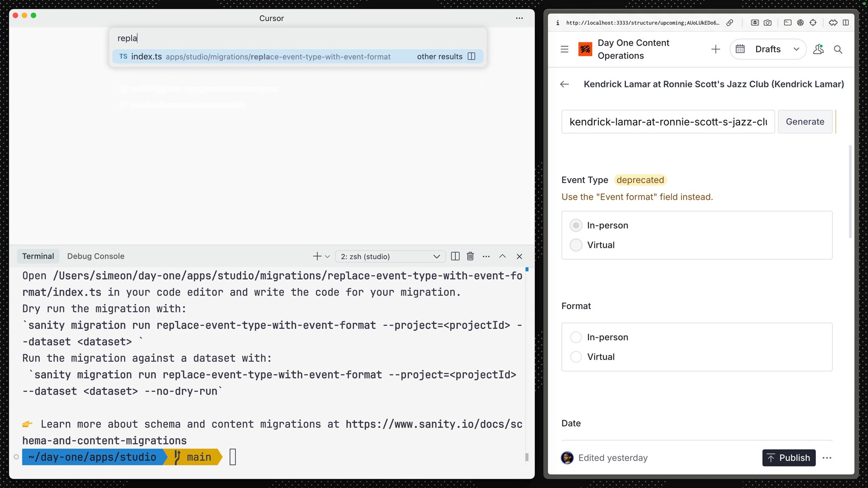Click Day One Content Operations title
The height and width of the screenshot is (488, 868).
(x=633, y=49)
